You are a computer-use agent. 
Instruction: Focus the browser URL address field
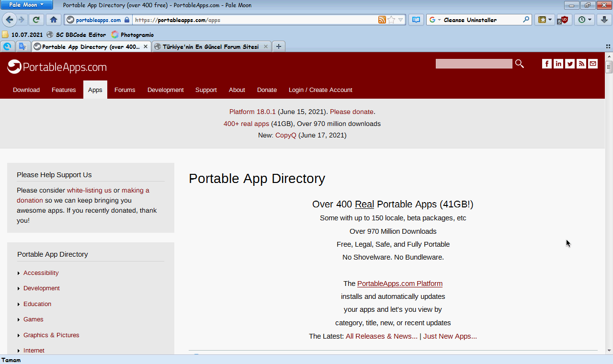click(x=255, y=20)
